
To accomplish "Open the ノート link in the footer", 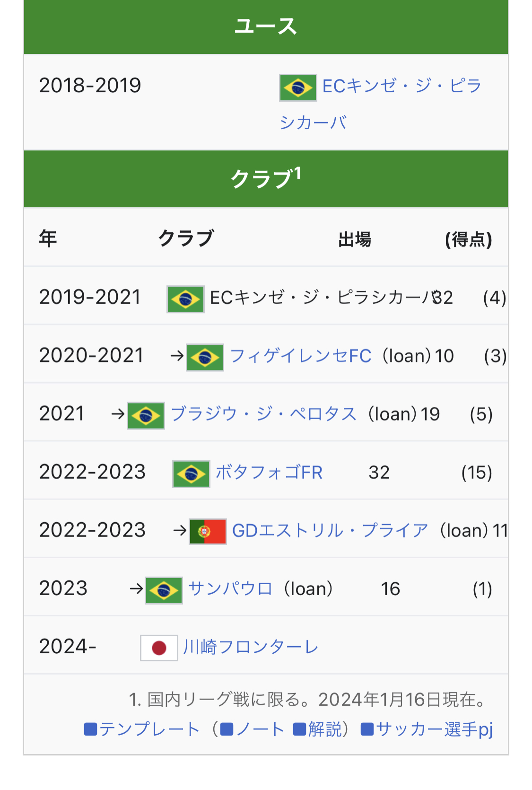I will pos(253,729).
